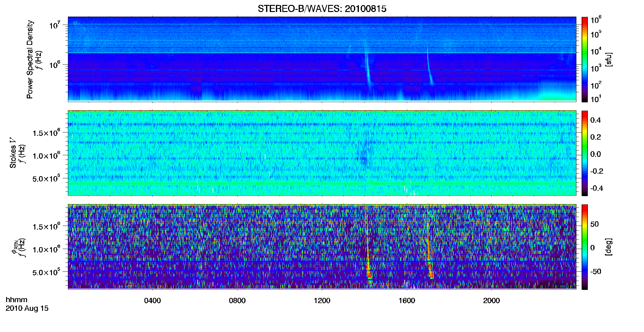
Task: Click the [deg] unit label
Action: pos(608,247)
